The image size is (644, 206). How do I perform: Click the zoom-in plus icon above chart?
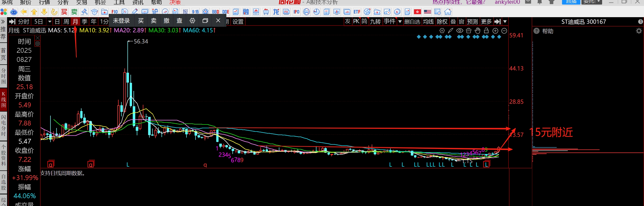point(495,31)
